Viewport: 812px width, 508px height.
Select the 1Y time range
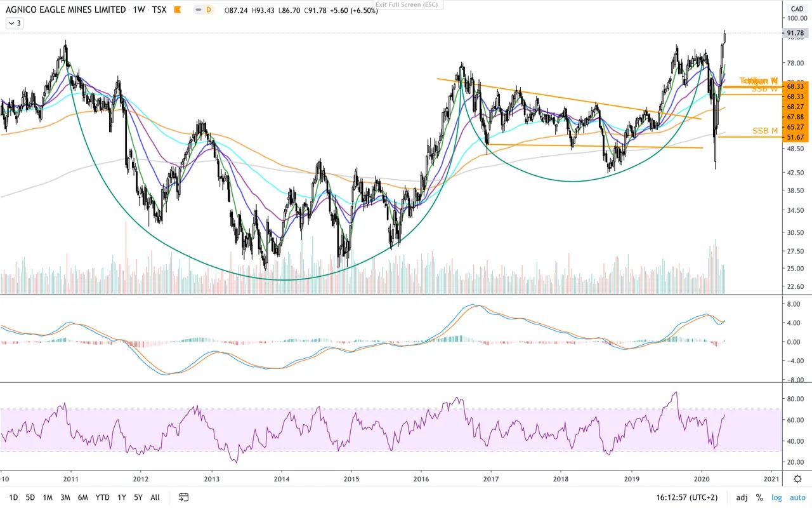click(x=122, y=497)
